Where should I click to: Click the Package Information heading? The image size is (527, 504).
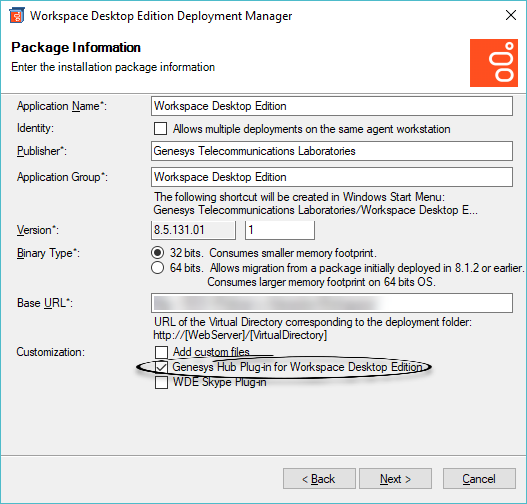tap(76, 47)
